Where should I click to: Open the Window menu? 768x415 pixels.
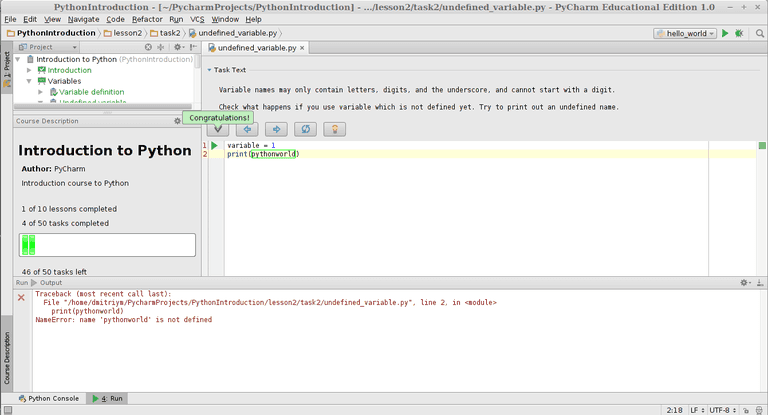225,19
